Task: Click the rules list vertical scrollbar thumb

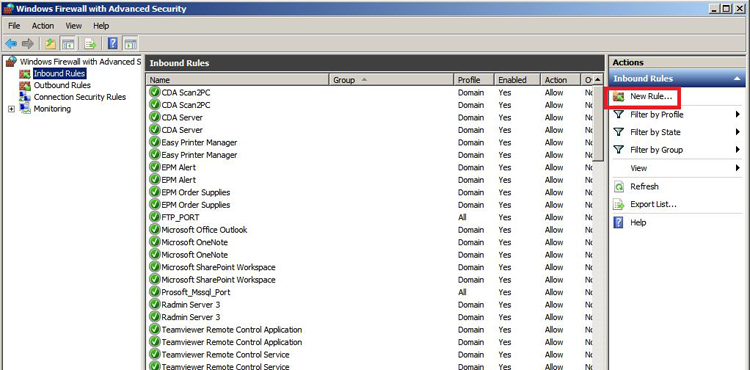Action: point(598,123)
